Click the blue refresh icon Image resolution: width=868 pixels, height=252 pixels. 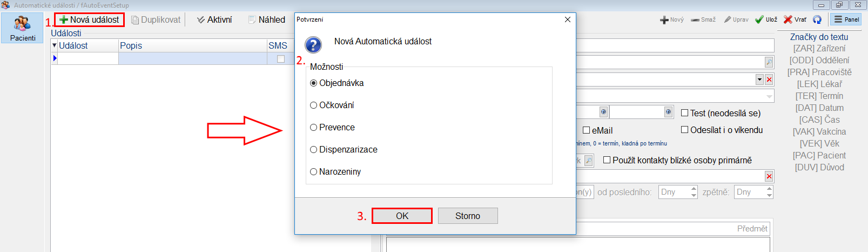[817, 19]
